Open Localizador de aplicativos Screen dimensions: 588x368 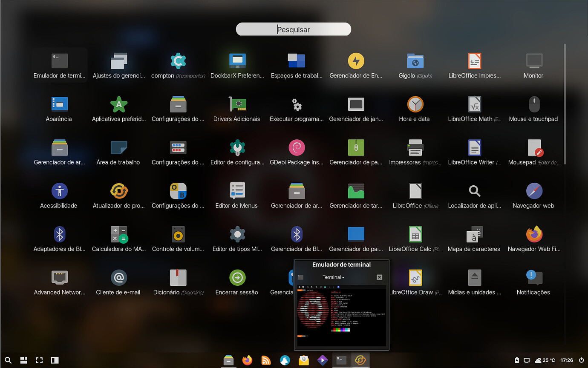pos(474,196)
